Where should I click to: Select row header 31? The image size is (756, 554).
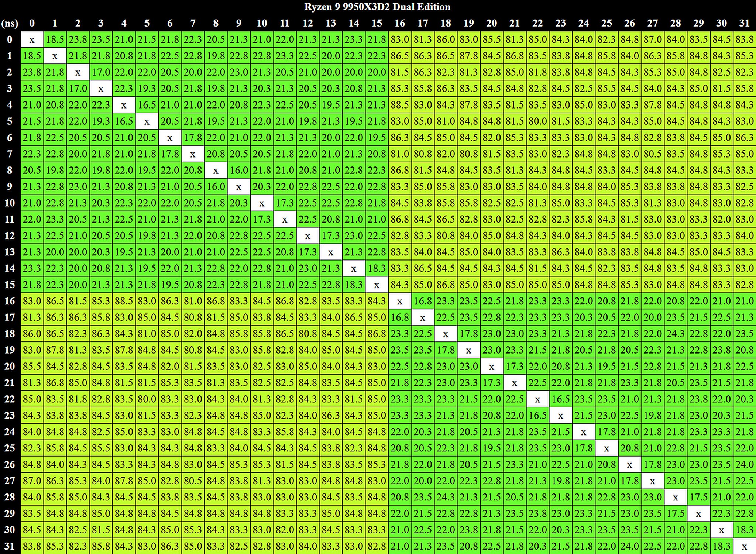click(10, 546)
